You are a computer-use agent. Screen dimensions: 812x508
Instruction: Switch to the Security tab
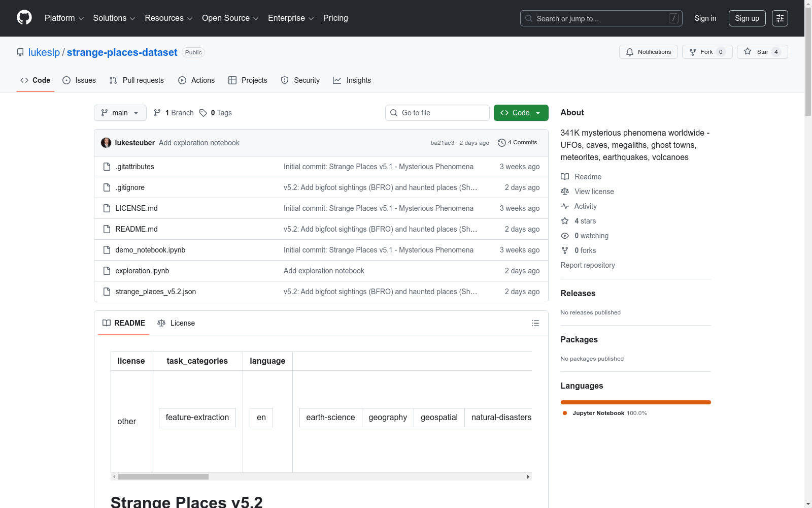[x=300, y=80]
